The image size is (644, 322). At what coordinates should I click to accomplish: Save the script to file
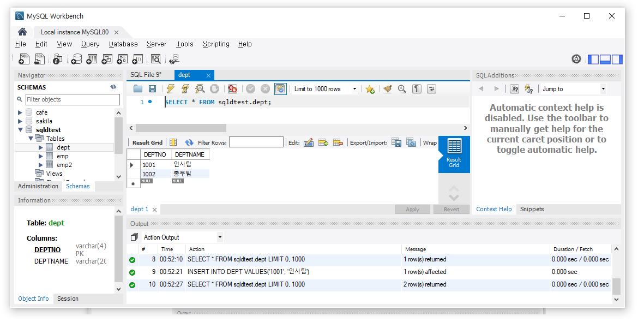(x=152, y=89)
